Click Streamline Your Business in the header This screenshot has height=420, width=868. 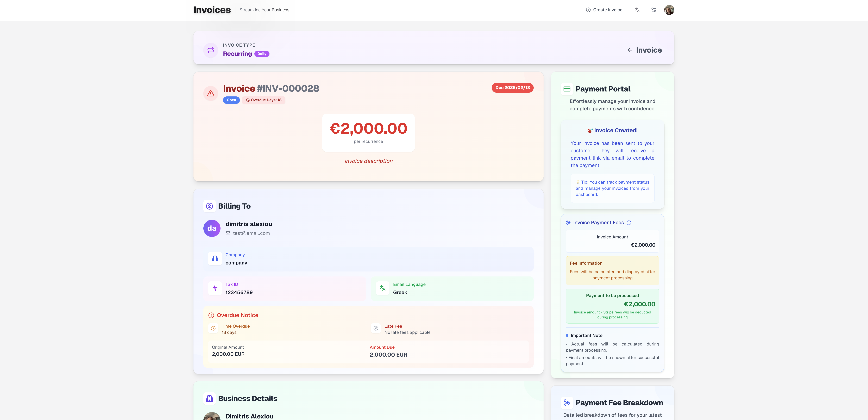pos(264,10)
